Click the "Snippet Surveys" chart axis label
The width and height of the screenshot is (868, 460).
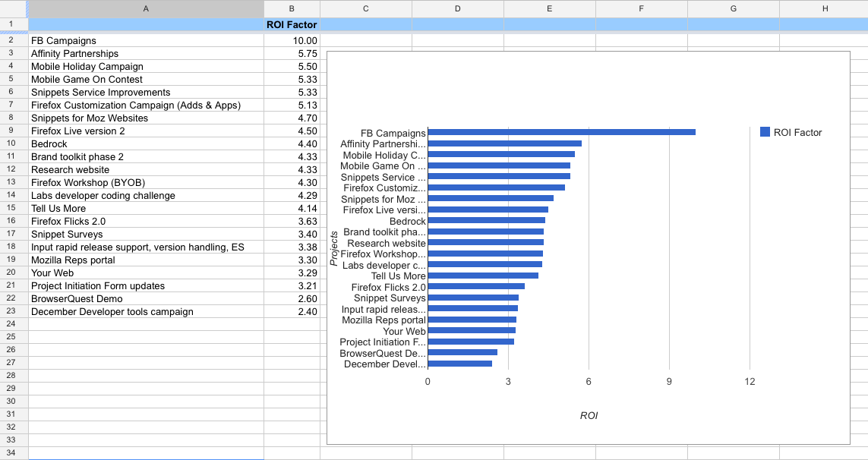click(x=390, y=298)
